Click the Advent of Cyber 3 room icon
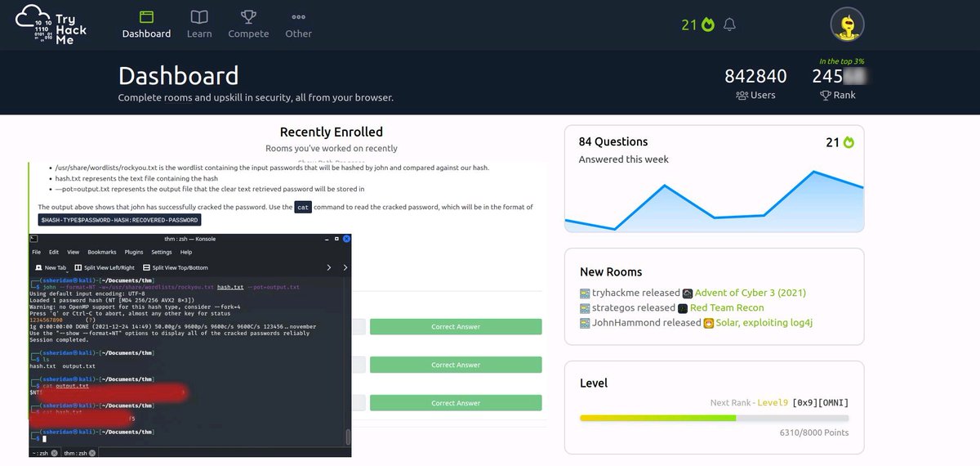The height and width of the screenshot is (466, 980). [688, 293]
